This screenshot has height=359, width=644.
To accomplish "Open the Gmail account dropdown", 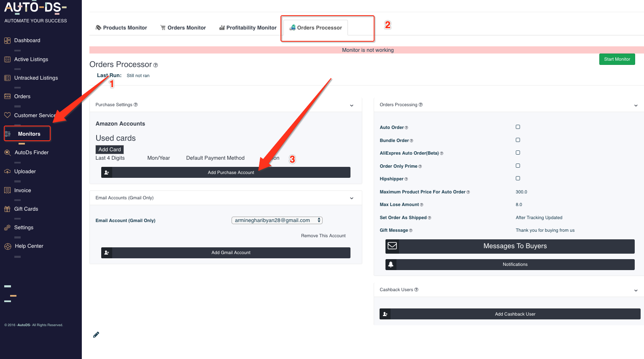I will coord(277,220).
